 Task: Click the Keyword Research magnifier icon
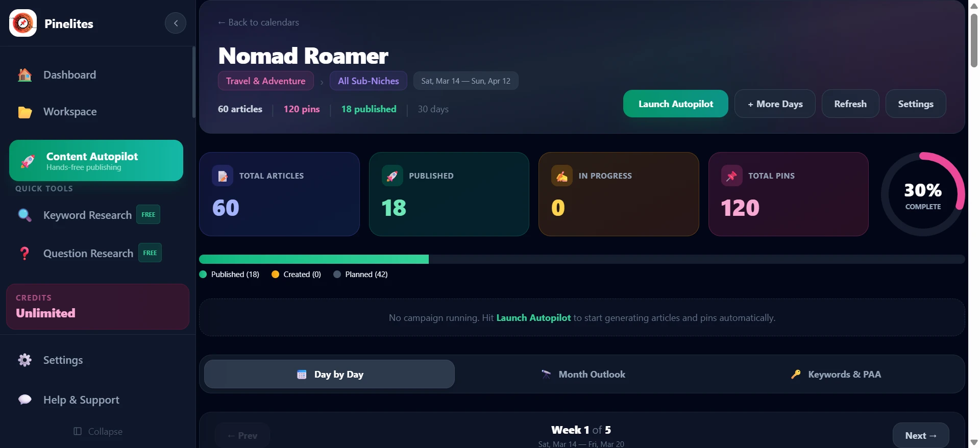pos(24,215)
